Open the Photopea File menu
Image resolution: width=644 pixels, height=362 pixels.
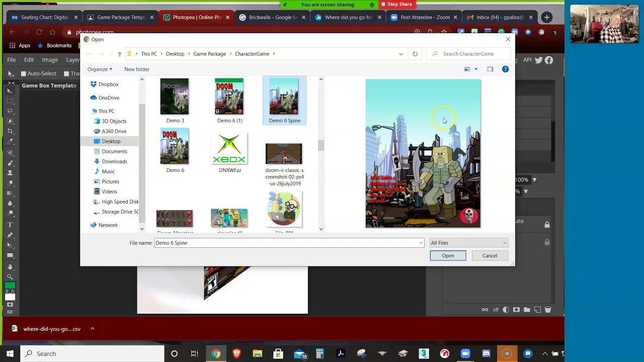tap(11, 60)
